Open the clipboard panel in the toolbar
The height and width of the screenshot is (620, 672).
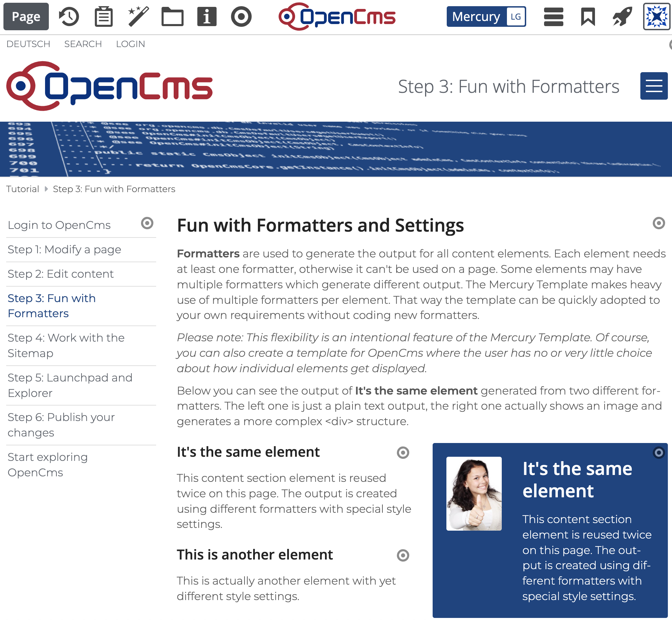(104, 16)
